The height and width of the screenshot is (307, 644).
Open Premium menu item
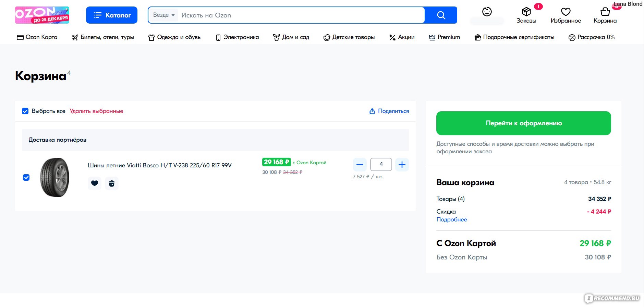[x=444, y=37]
